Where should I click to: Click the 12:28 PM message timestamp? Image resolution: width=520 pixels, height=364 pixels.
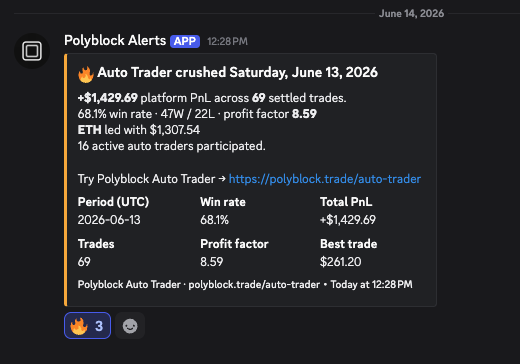click(227, 41)
